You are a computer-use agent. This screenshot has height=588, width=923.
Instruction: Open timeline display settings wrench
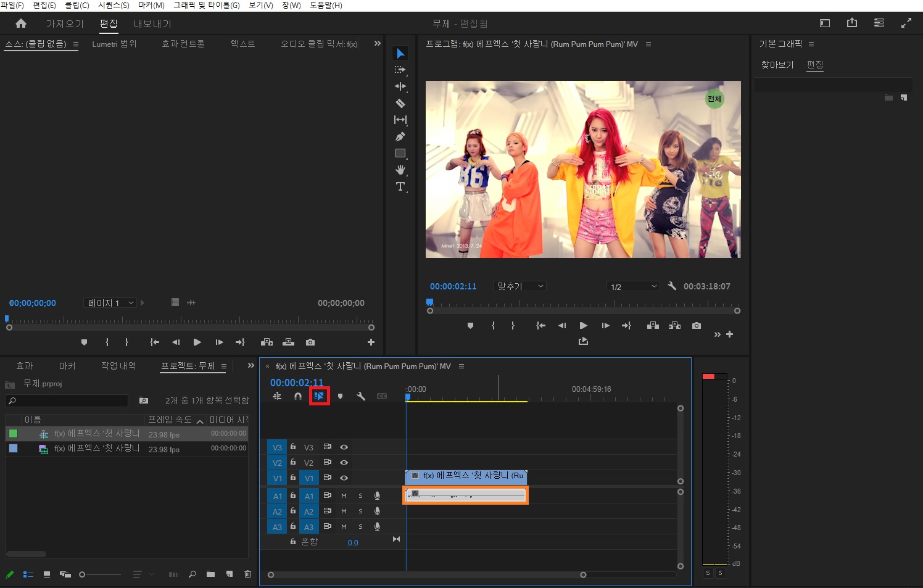tap(361, 396)
